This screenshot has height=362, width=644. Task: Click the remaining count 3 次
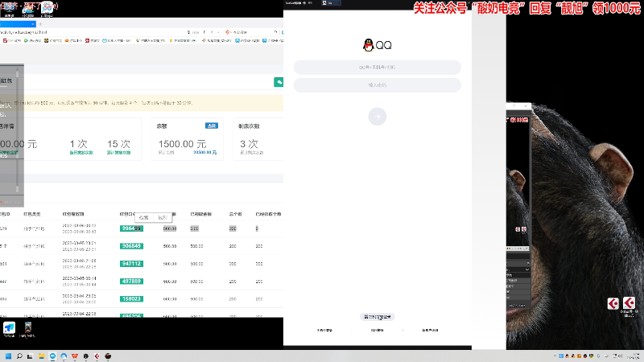249,144
